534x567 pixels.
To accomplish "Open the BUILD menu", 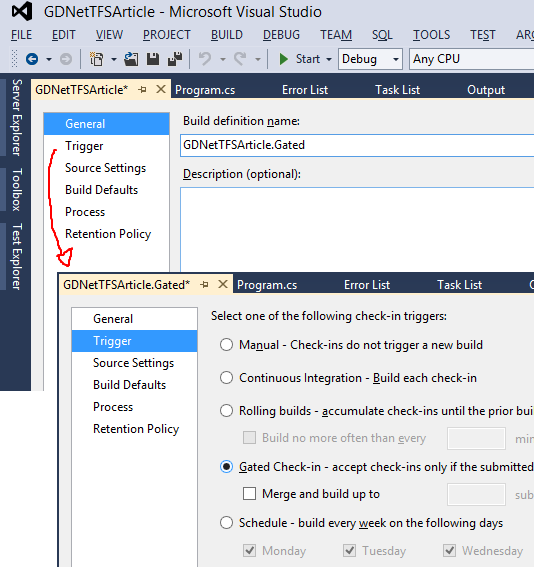I will (x=227, y=35).
